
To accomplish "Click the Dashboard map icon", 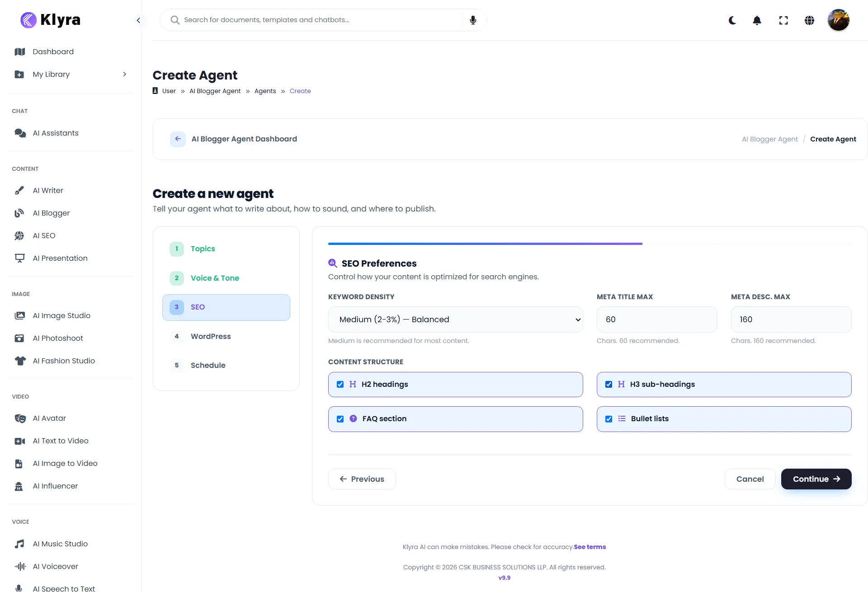I will (19, 52).
